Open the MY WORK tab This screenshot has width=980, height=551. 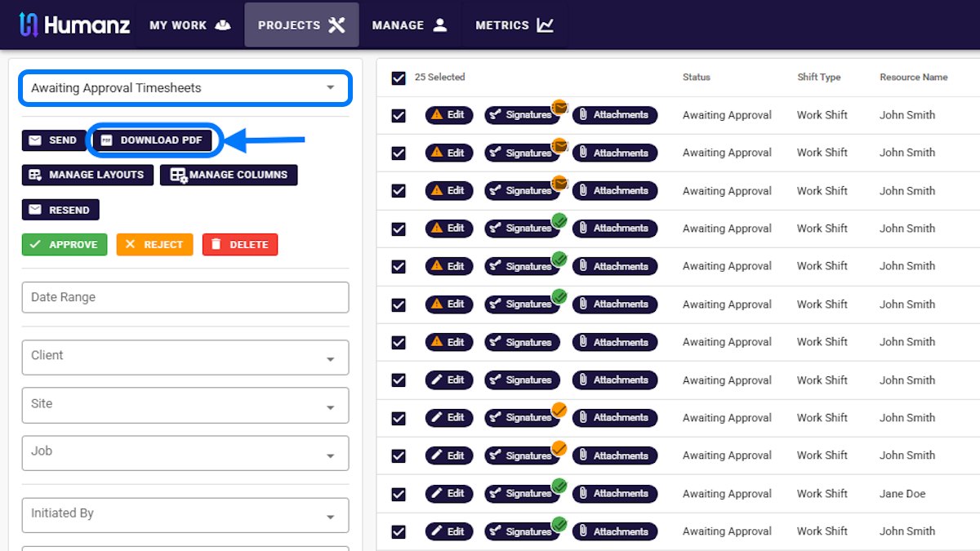pos(190,25)
